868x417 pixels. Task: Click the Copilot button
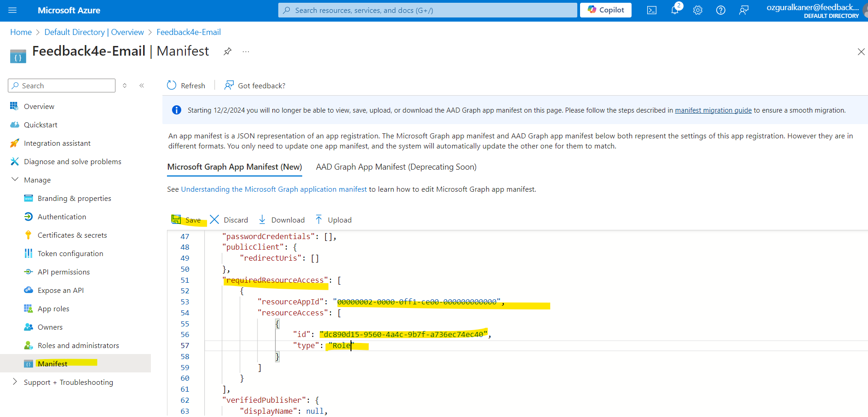point(605,10)
